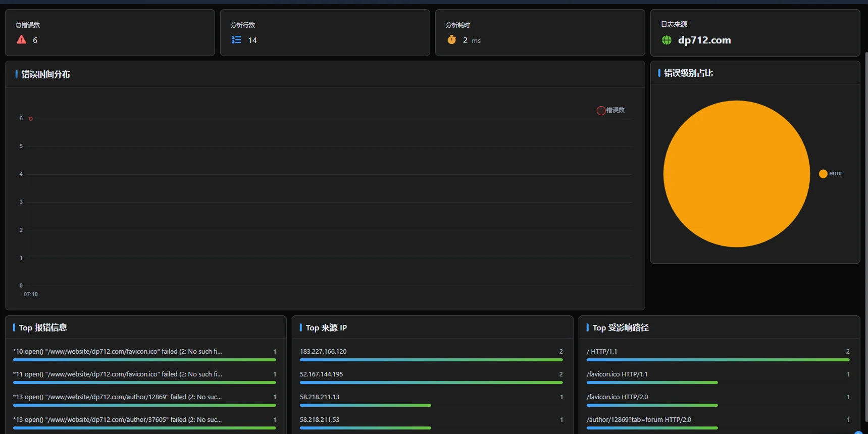The height and width of the screenshot is (434, 868).
Task: Click the orange pie chart slice
Action: (x=736, y=174)
